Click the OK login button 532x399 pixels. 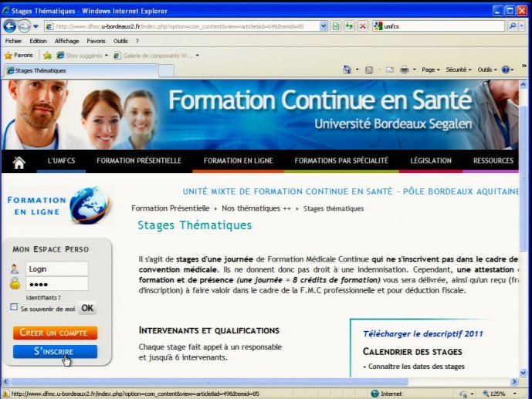coord(87,308)
